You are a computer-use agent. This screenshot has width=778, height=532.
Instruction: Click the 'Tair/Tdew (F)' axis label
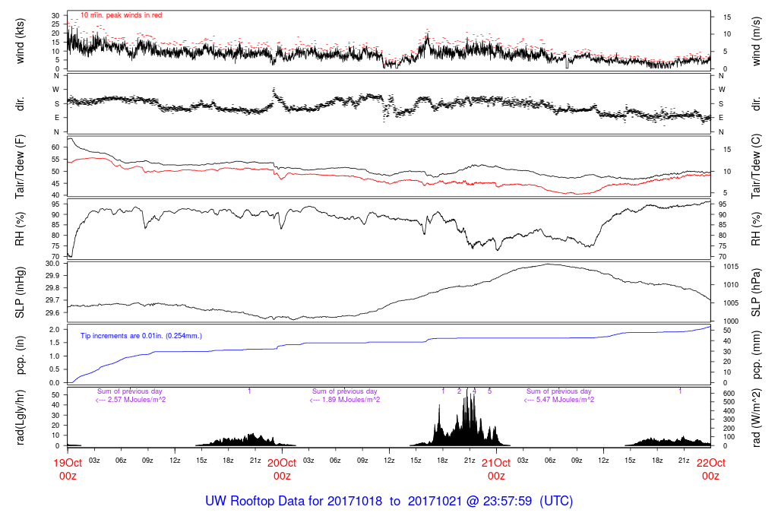click(x=21, y=166)
